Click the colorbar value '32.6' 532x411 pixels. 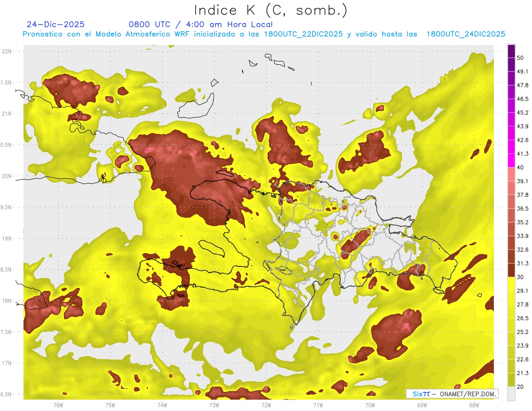point(523,250)
